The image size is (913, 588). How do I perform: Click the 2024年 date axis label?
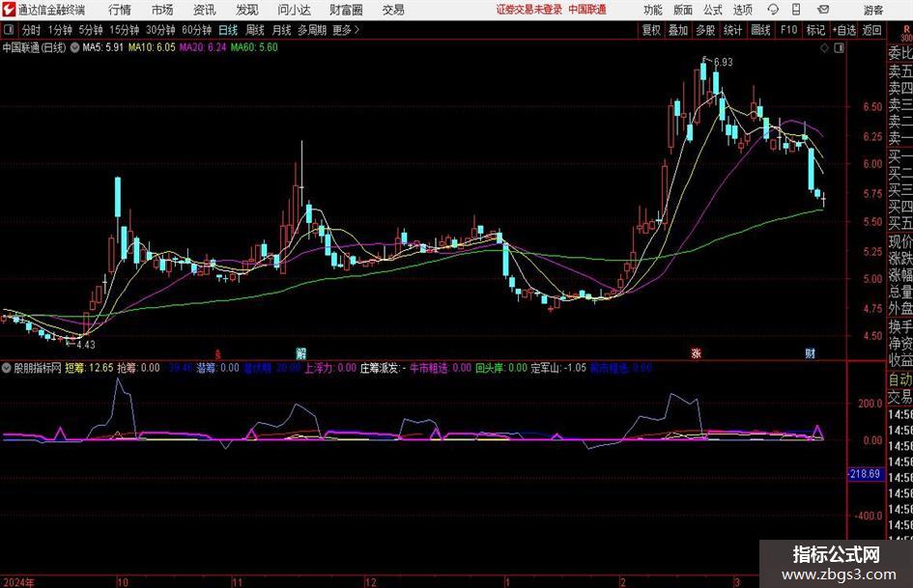[18, 582]
